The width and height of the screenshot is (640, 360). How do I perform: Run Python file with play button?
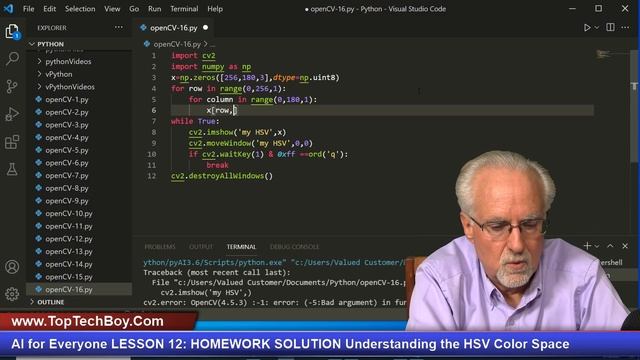tap(587, 28)
